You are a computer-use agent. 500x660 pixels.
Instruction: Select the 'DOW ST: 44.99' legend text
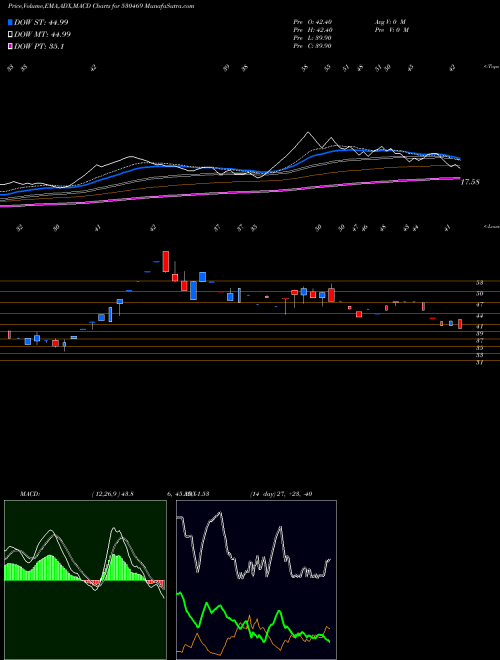point(41,22)
